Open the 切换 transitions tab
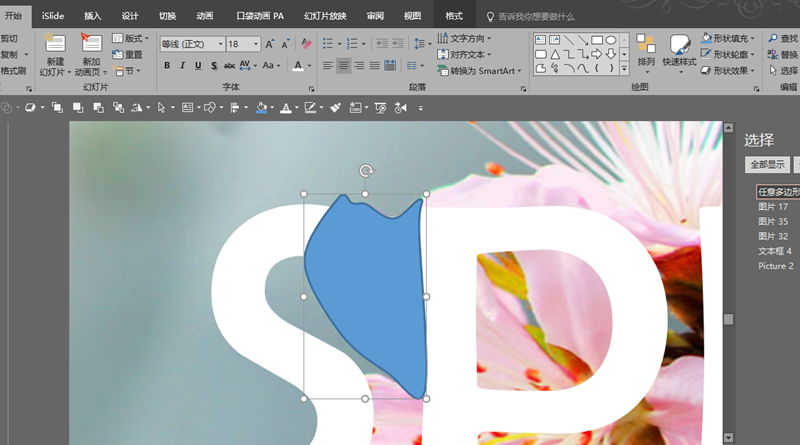The height and width of the screenshot is (445, 800). (167, 16)
